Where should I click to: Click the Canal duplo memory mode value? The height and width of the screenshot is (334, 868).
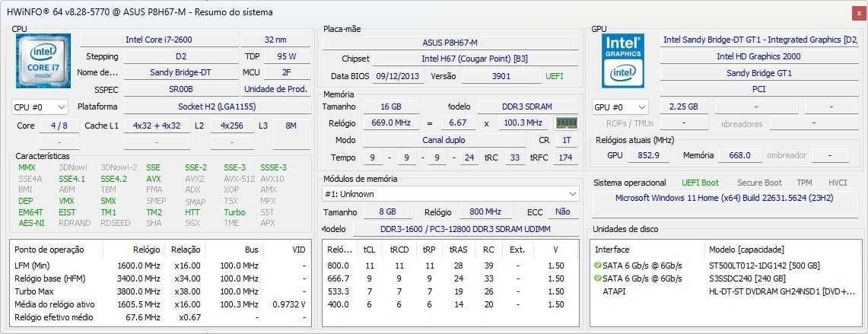tap(444, 140)
